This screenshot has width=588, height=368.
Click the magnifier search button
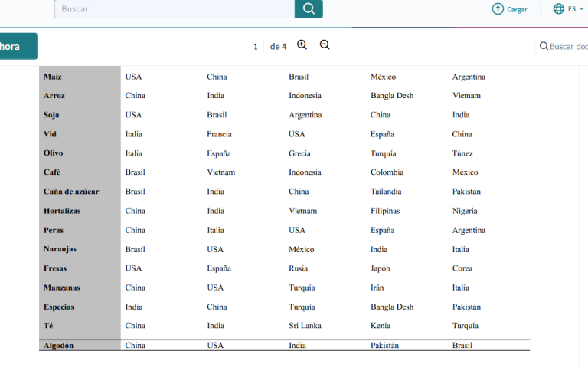(x=309, y=8)
